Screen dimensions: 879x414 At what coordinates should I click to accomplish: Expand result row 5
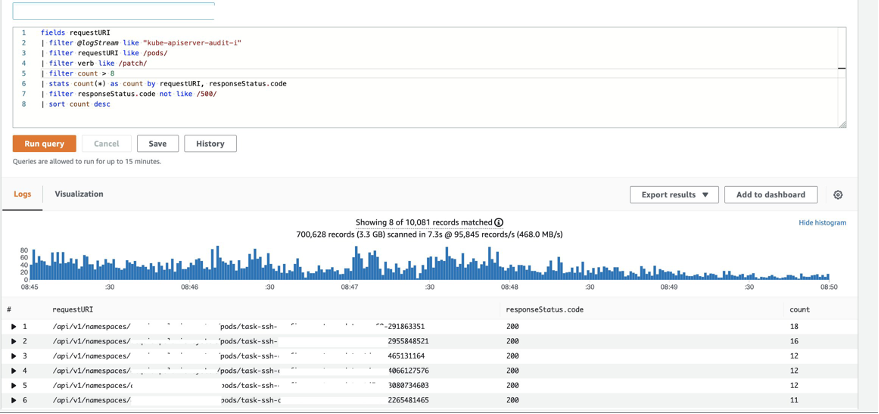(x=14, y=385)
